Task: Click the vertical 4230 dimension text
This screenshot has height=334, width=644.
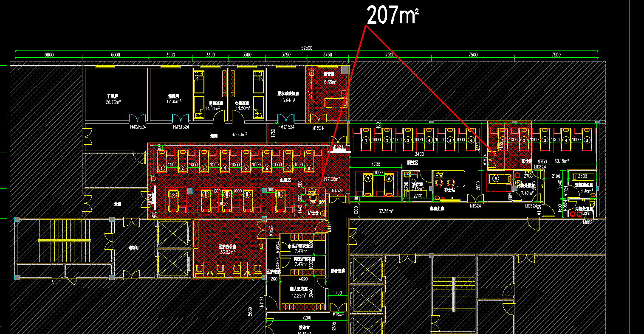Action: [479, 147]
